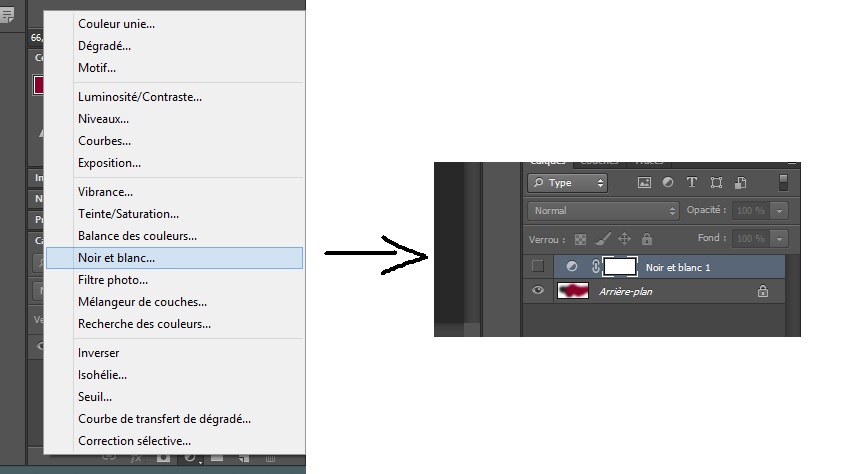Click the shape layer filter icon
Viewport: 848px width, 474px height.
pos(716,183)
